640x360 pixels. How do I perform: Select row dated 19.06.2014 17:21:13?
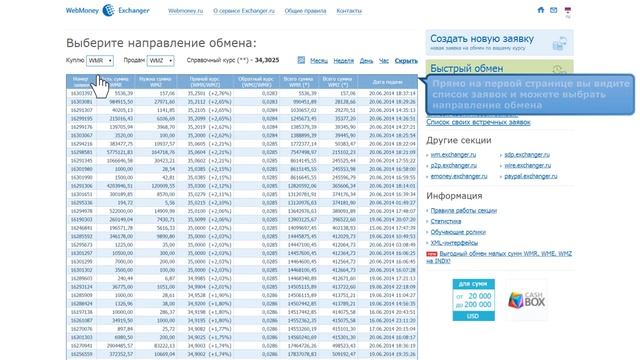242,278
